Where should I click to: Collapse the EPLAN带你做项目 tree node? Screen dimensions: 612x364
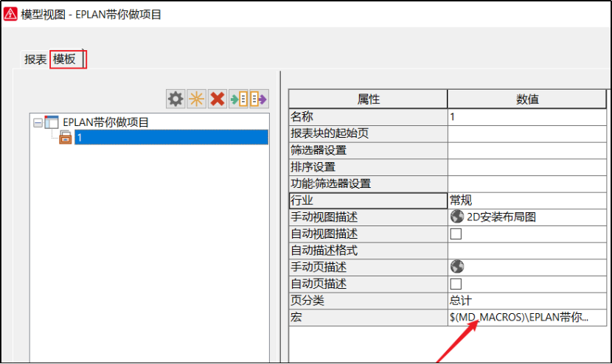[x=38, y=123]
